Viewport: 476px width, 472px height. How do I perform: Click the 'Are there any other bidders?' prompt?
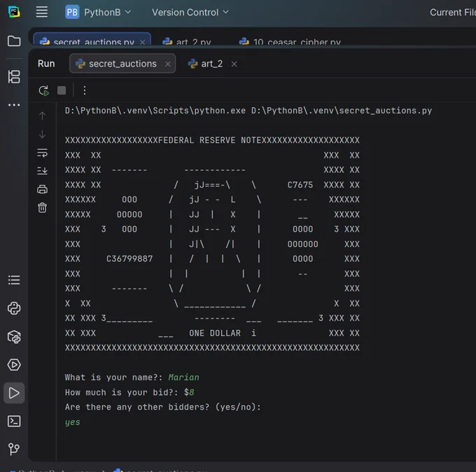tap(163, 407)
